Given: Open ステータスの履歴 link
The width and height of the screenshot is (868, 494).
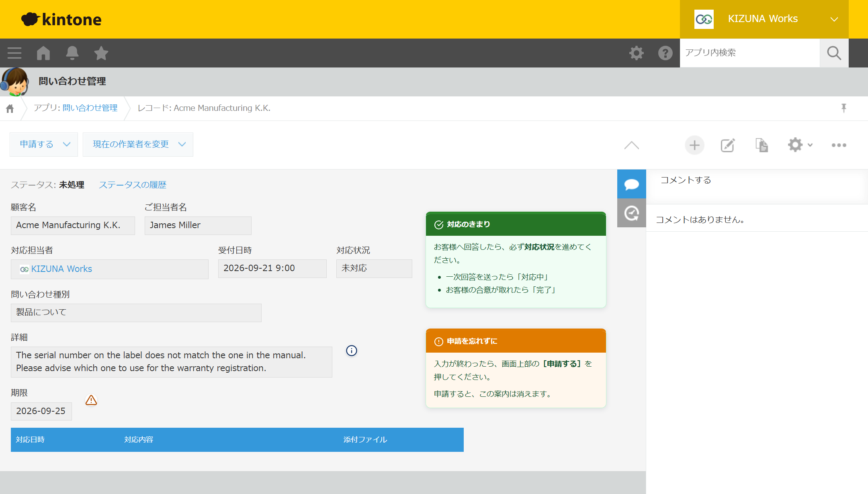Looking at the screenshot, I should point(133,185).
